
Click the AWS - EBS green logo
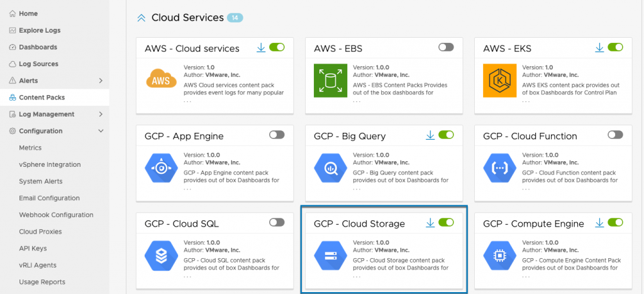330,81
